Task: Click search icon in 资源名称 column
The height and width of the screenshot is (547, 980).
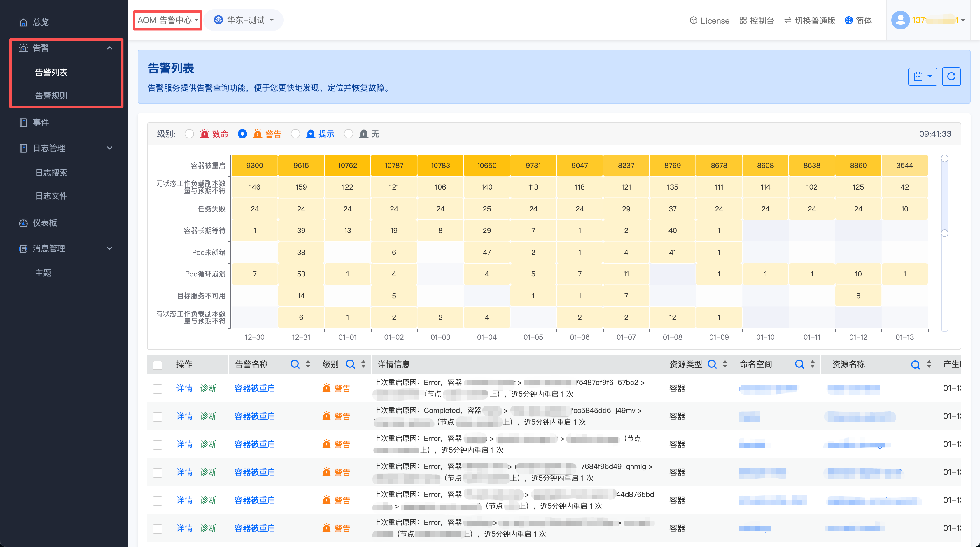Action: (915, 364)
